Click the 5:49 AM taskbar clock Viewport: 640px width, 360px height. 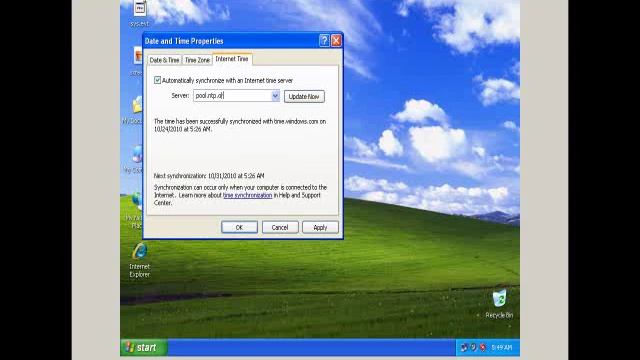502,347
